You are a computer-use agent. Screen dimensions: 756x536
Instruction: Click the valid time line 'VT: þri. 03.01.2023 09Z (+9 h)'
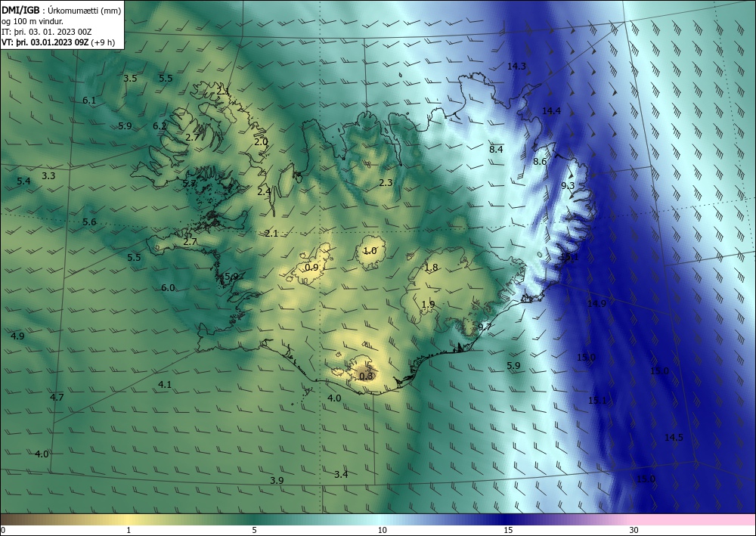[x=58, y=42]
